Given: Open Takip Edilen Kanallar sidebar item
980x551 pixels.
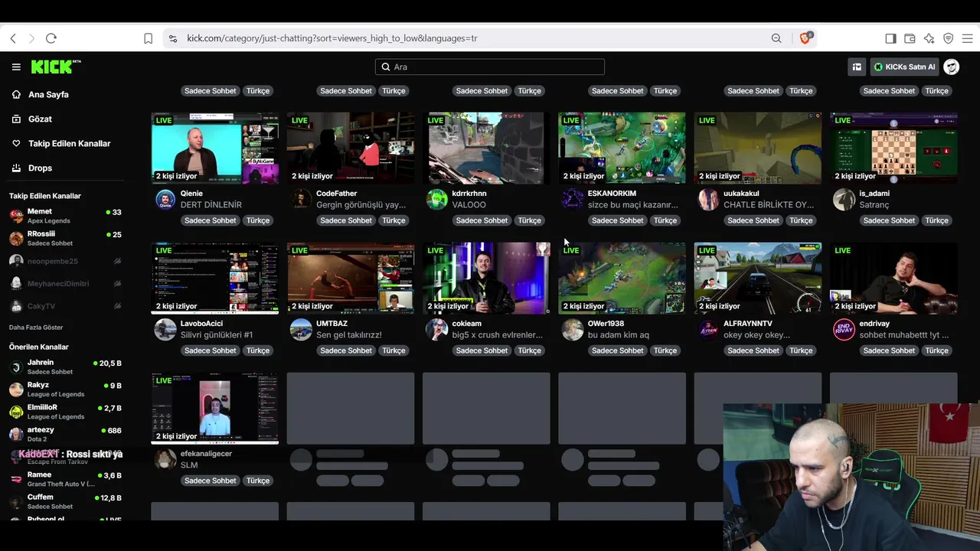Looking at the screenshot, I should click(x=69, y=144).
